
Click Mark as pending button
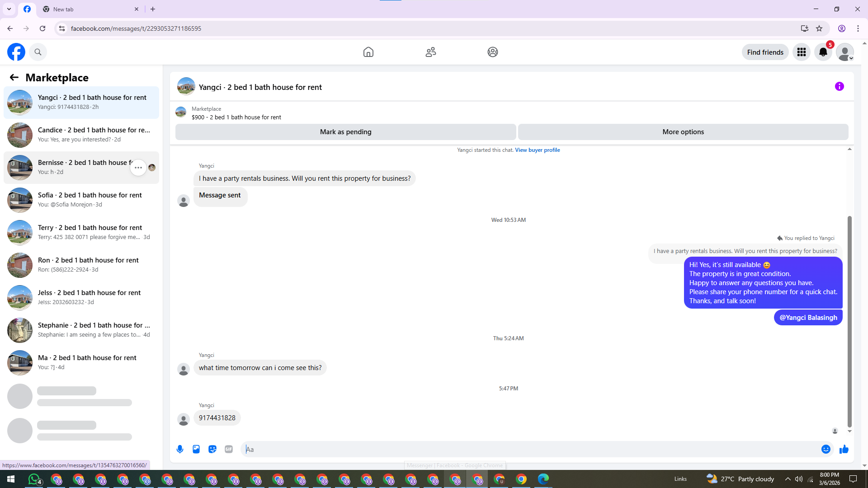click(x=345, y=132)
